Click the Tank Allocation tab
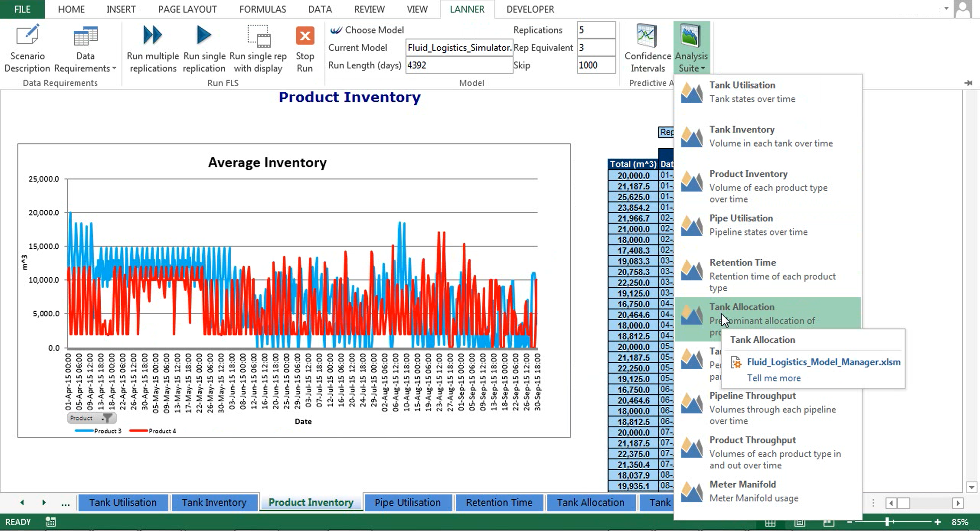 pos(591,502)
